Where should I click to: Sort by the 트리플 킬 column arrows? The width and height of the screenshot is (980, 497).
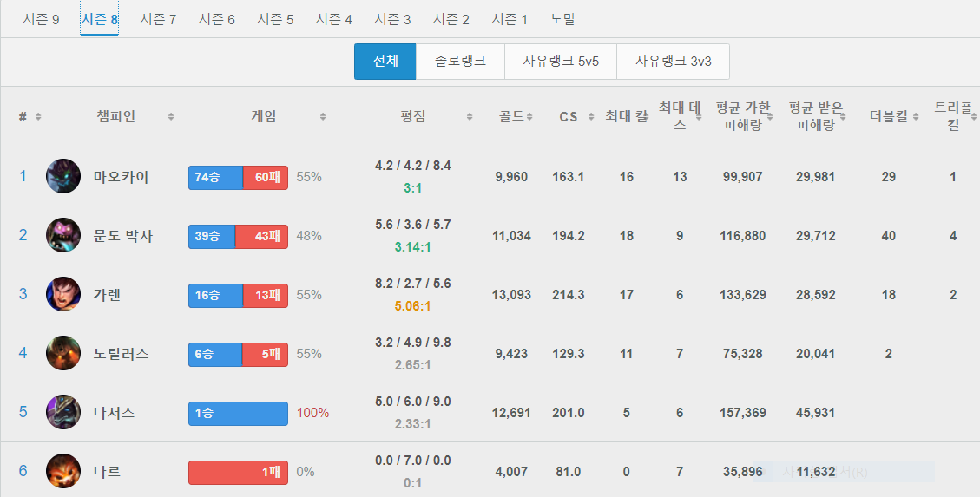tap(974, 117)
